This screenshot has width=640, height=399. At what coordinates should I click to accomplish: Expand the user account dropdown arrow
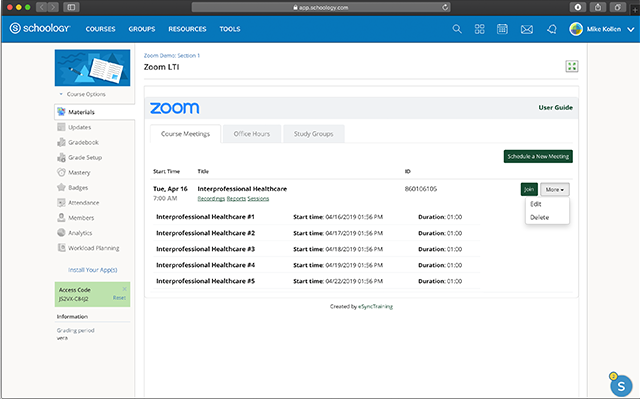tap(631, 29)
